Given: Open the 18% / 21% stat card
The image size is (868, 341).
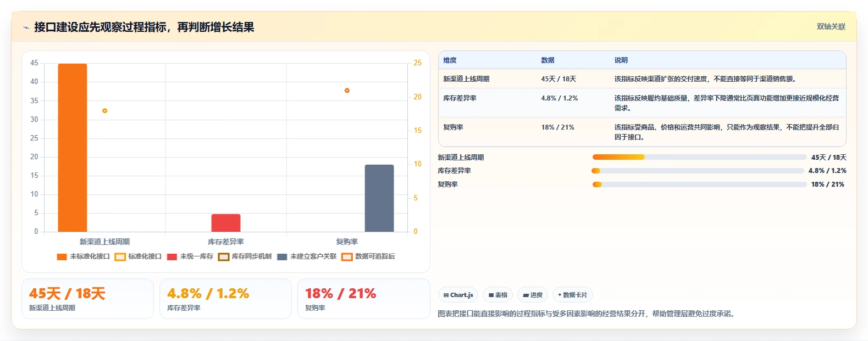Looking at the screenshot, I should [363, 299].
